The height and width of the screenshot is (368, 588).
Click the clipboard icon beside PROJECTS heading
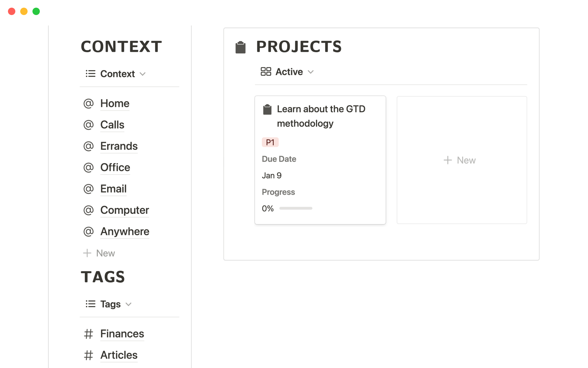coord(240,47)
